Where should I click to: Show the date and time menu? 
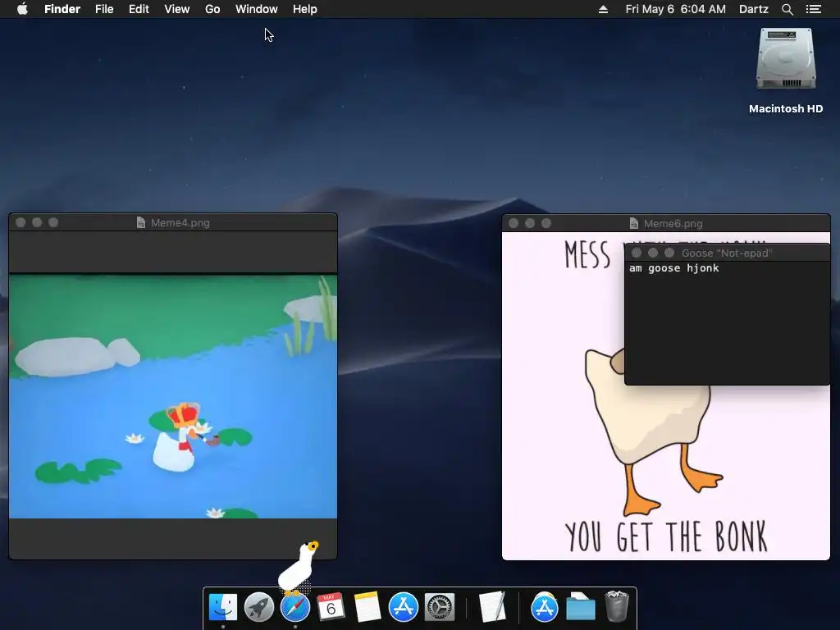click(x=676, y=9)
